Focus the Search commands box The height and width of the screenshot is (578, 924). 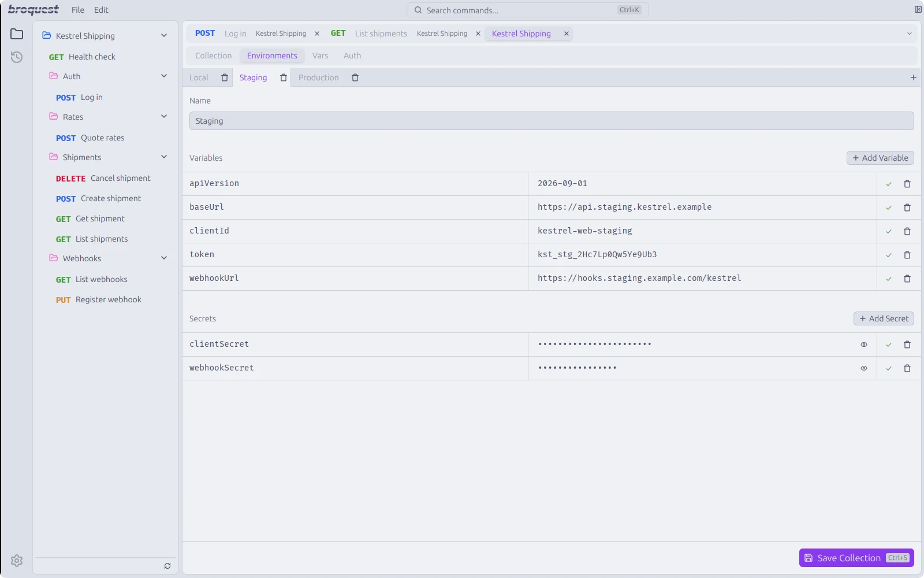click(528, 10)
